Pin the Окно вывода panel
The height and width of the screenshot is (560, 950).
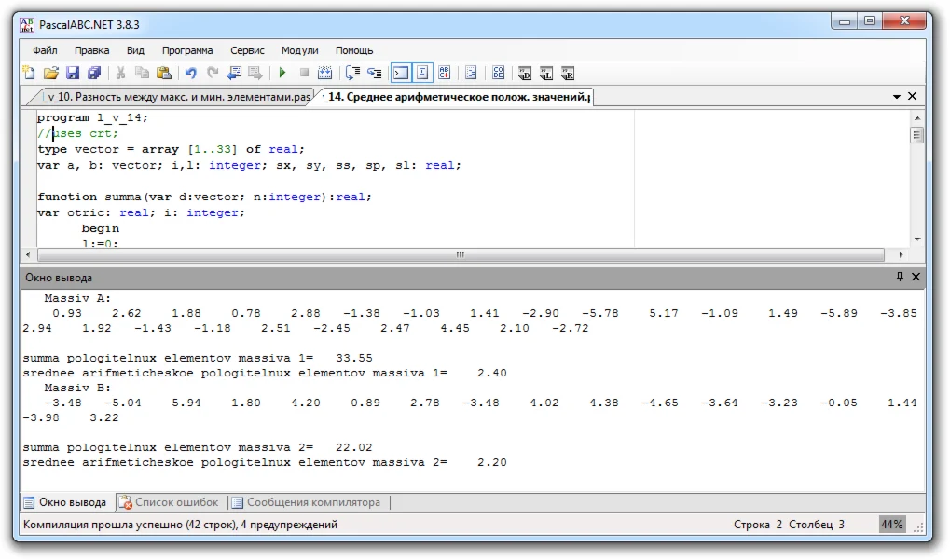coord(900,277)
